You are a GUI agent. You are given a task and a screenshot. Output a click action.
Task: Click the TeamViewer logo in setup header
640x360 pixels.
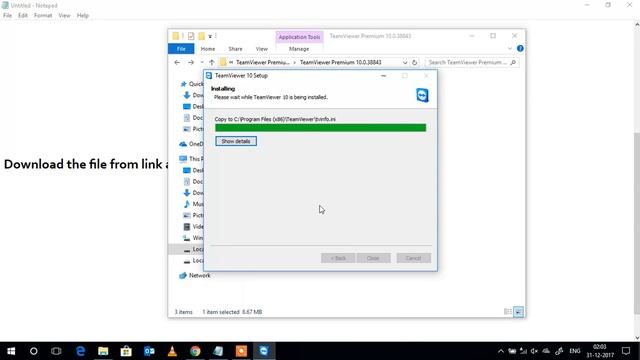pos(422,95)
